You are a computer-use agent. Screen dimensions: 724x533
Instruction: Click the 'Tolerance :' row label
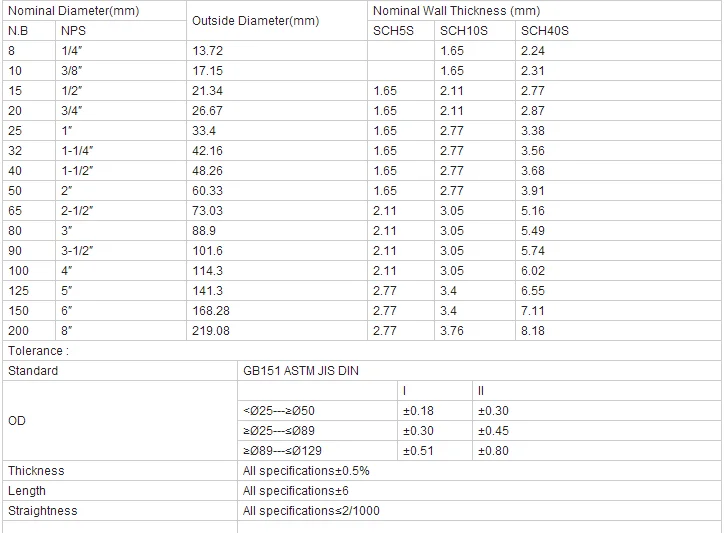[38, 351]
